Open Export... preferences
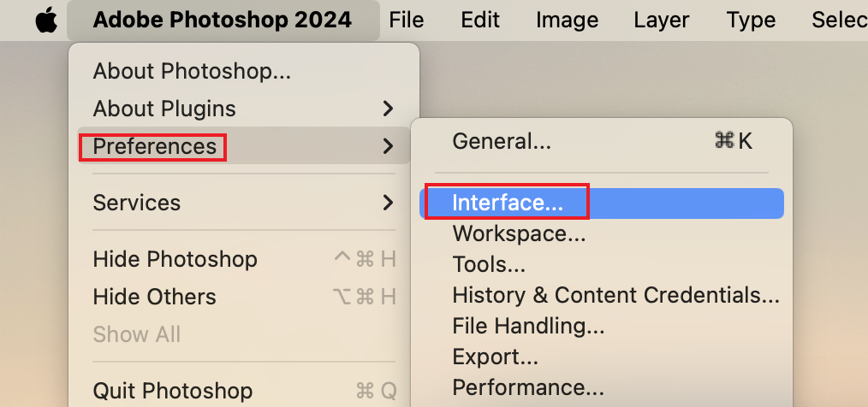The height and width of the screenshot is (407, 868). [602, 357]
